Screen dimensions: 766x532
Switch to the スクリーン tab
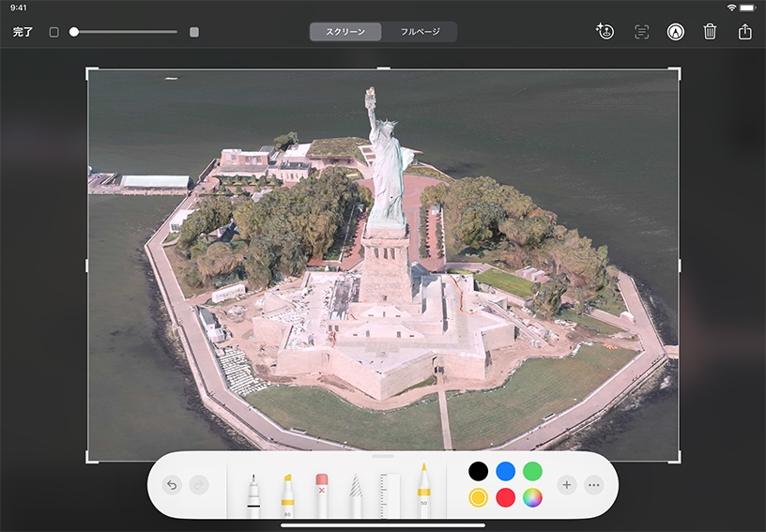pos(346,32)
